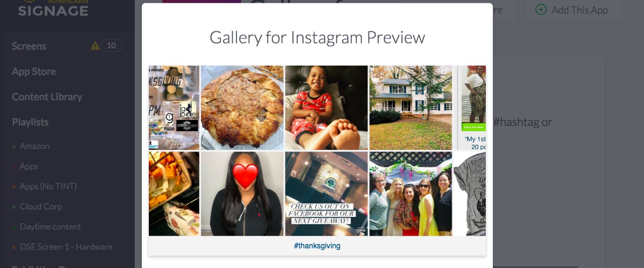Select the Playlists sidebar heading
Screen dimensions: 644x268
pos(30,122)
